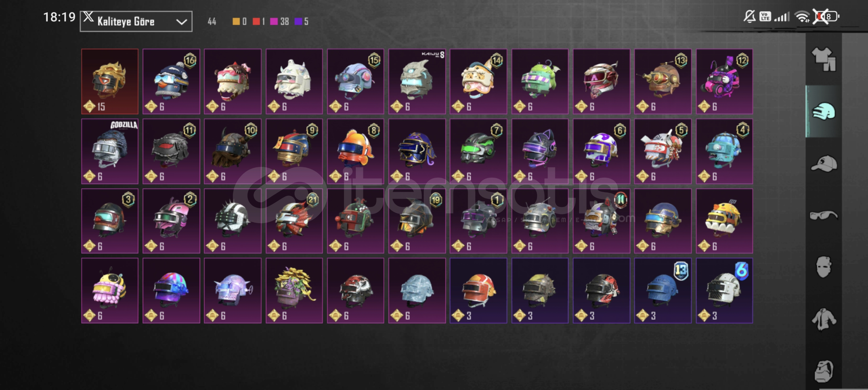Select the penguin helmet with badge 16

click(171, 81)
